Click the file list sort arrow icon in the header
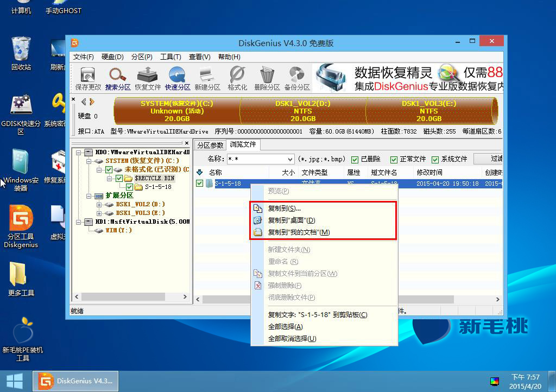 click(200, 172)
